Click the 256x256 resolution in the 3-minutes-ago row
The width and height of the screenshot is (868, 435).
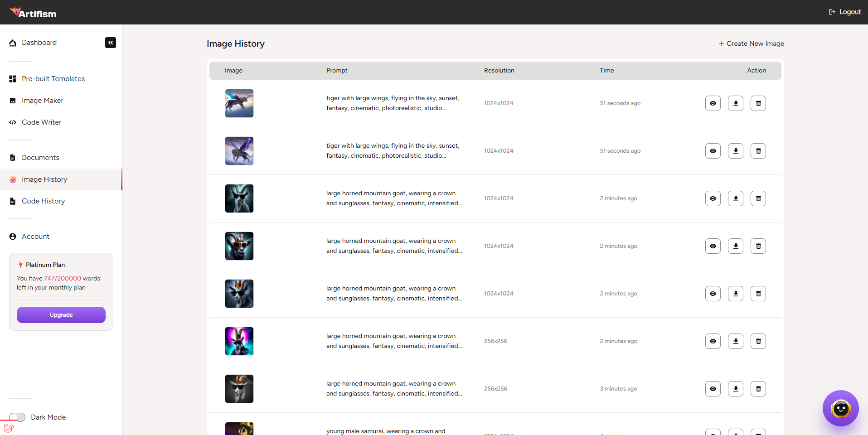click(495, 389)
